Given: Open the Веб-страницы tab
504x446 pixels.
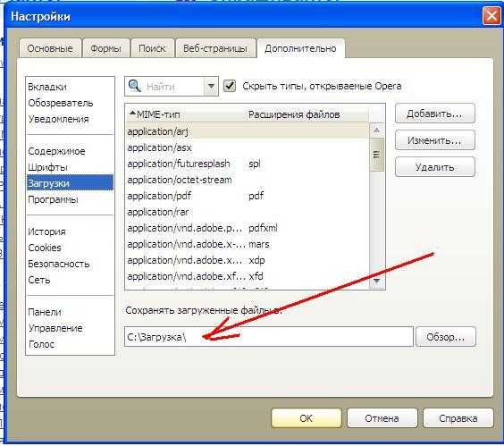Looking at the screenshot, I should [215, 48].
